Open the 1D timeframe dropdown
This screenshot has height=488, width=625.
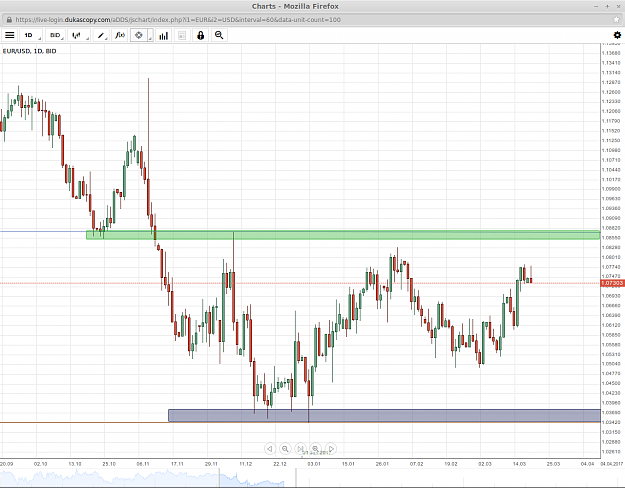tap(30, 35)
